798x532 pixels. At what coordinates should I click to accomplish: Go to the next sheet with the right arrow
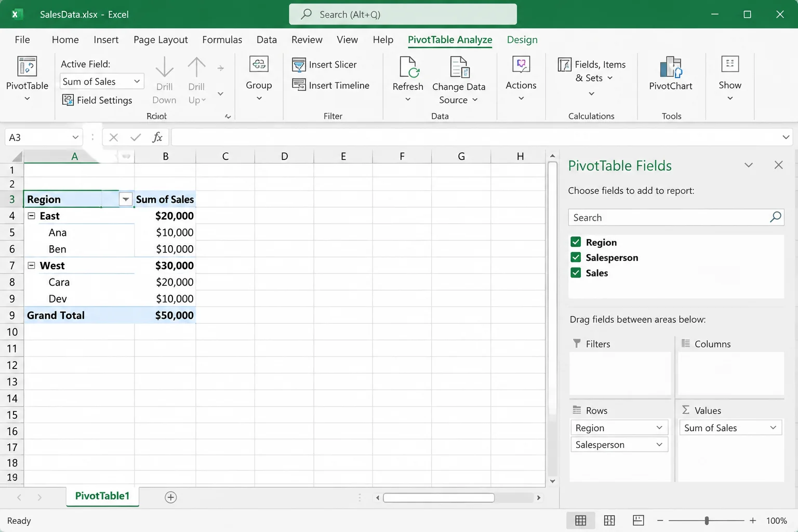pos(39,497)
